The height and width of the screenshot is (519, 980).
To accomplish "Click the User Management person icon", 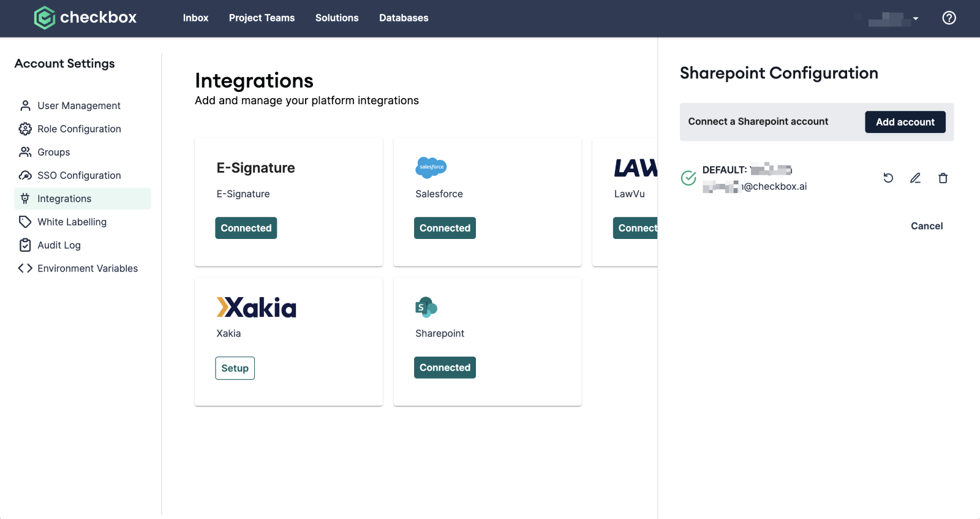I will [25, 105].
